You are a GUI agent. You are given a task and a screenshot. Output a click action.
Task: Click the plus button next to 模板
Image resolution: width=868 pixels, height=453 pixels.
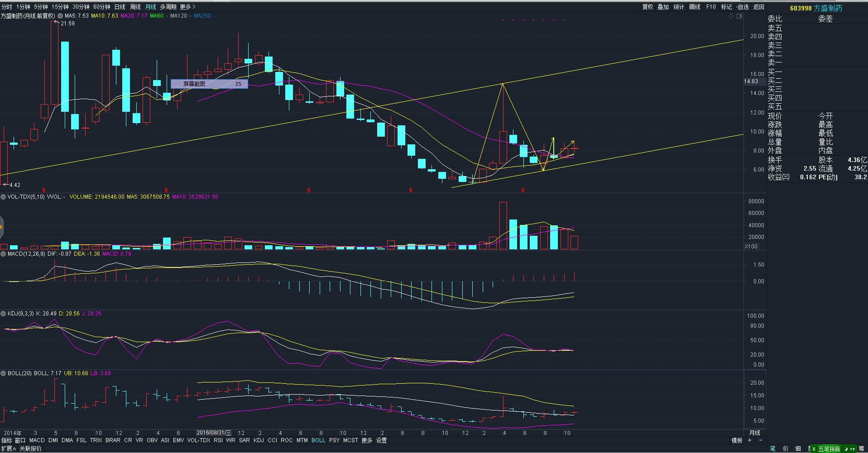(749, 440)
